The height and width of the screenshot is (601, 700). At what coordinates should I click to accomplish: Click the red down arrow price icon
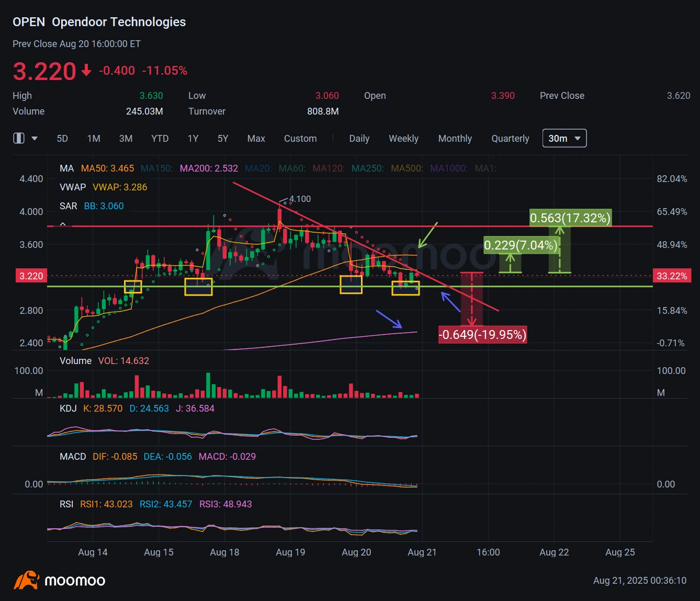(86, 71)
